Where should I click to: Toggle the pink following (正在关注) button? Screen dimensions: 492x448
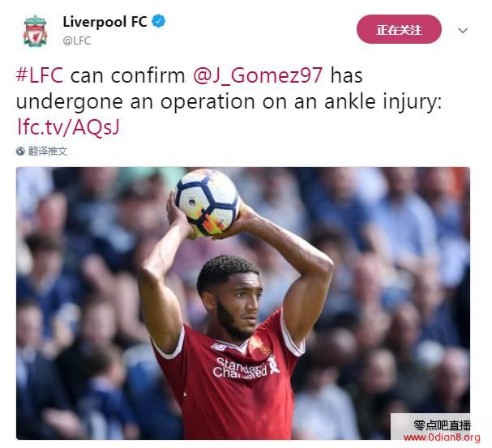pyautogui.click(x=399, y=29)
